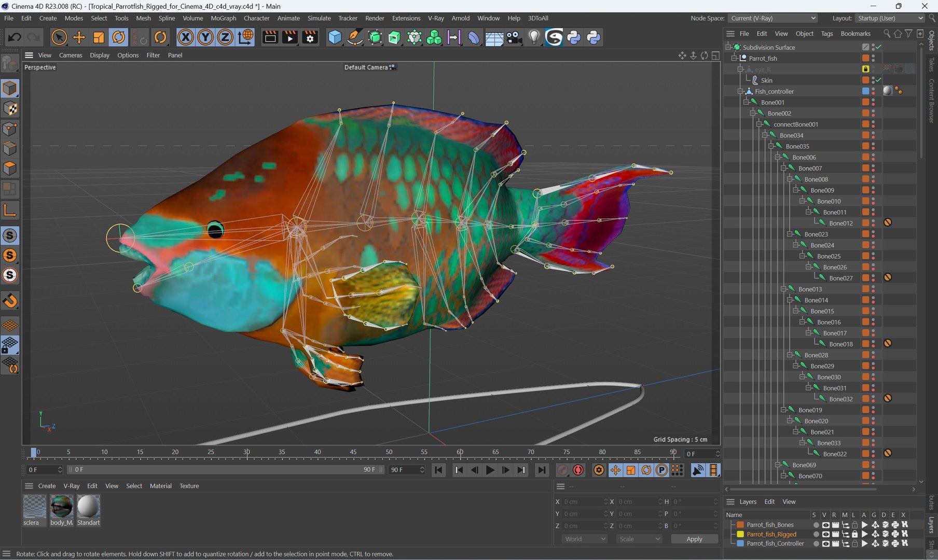Open the Tags menu in Object Manager

pos(827,34)
